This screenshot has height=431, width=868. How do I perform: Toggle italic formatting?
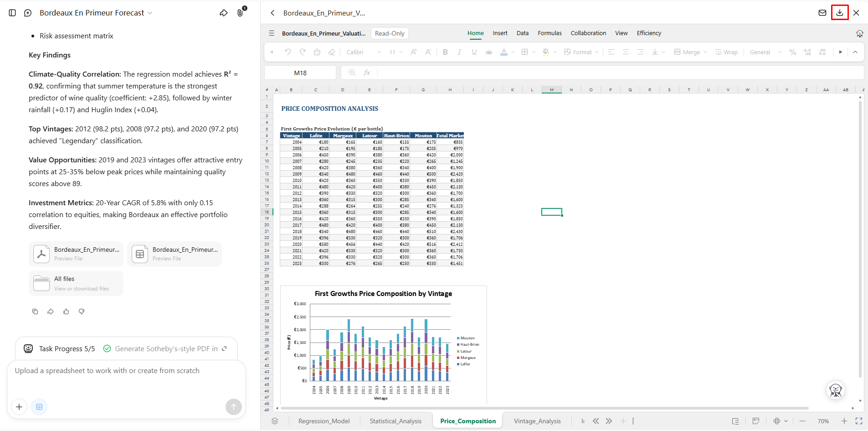pos(459,52)
